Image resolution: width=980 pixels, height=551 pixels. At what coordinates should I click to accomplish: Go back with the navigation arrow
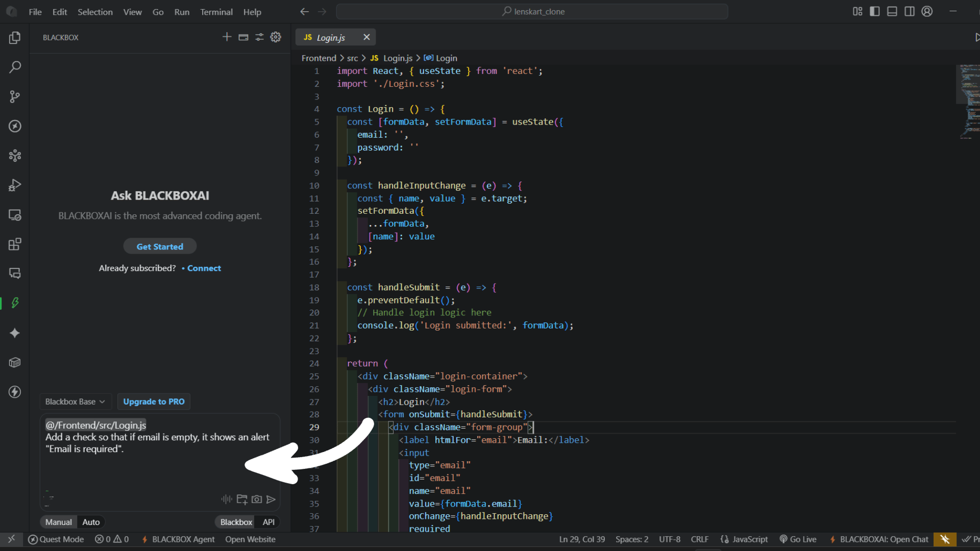coord(305,11)
